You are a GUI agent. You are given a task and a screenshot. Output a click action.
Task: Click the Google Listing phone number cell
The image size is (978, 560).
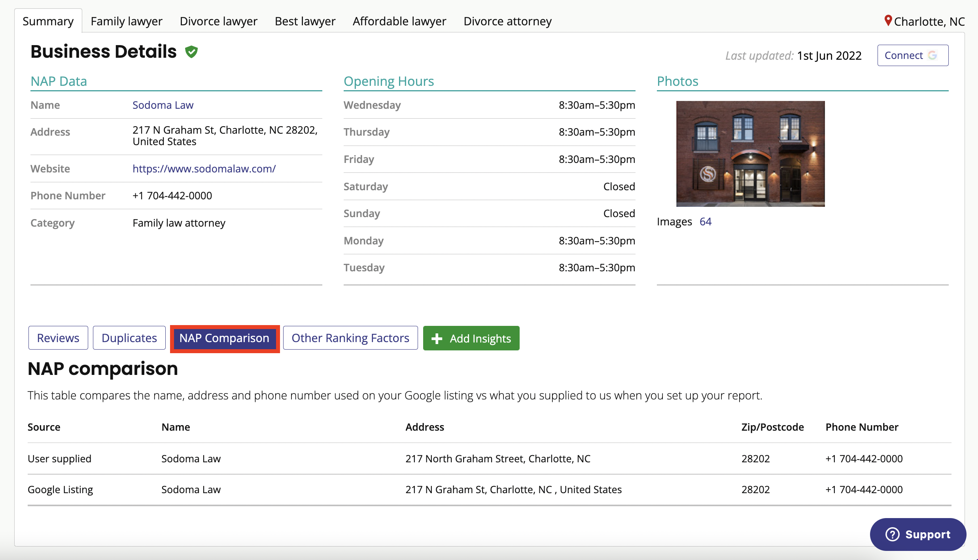[864, 490]
